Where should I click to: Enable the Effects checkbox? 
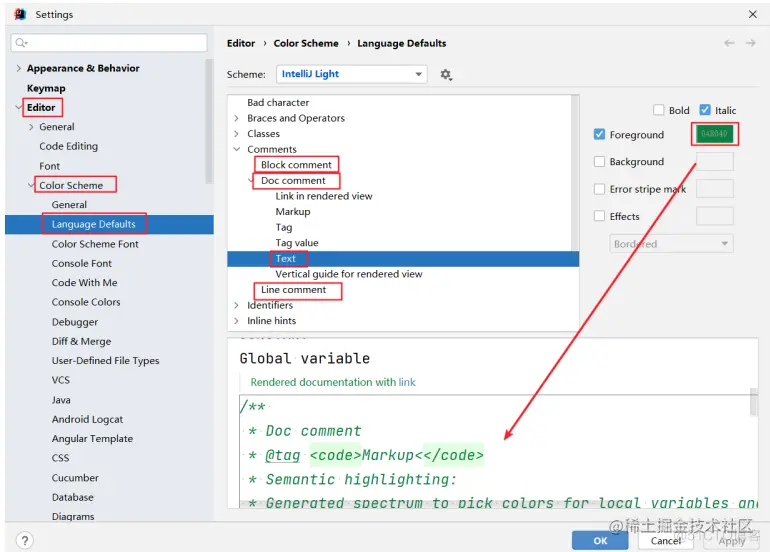click(599, 216)
